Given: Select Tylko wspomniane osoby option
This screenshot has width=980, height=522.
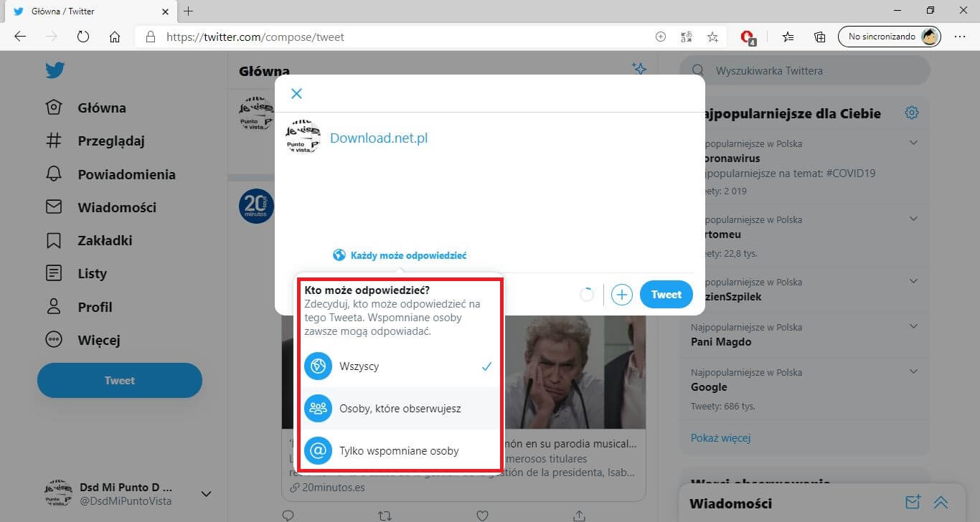Looking at the screenshot, I should [400, 451].
